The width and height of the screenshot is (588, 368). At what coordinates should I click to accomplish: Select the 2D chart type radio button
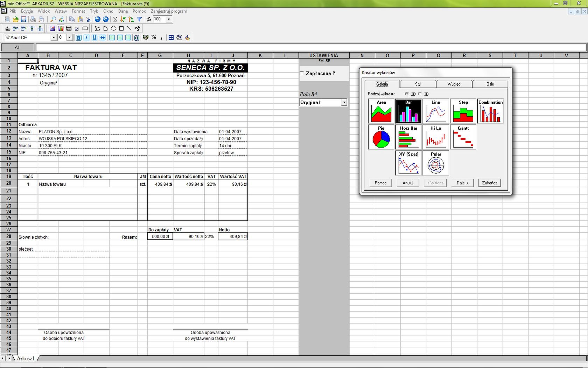pyautogui.click(x=407, y=94)
